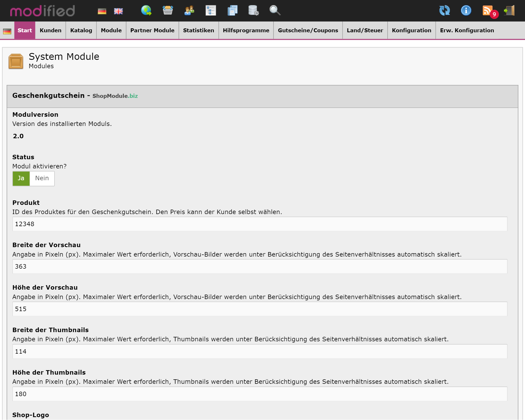Viewport: 525px width, 420px height.
Task: Open the Gutscheine/Coupons menu
Action: [308, 30]
